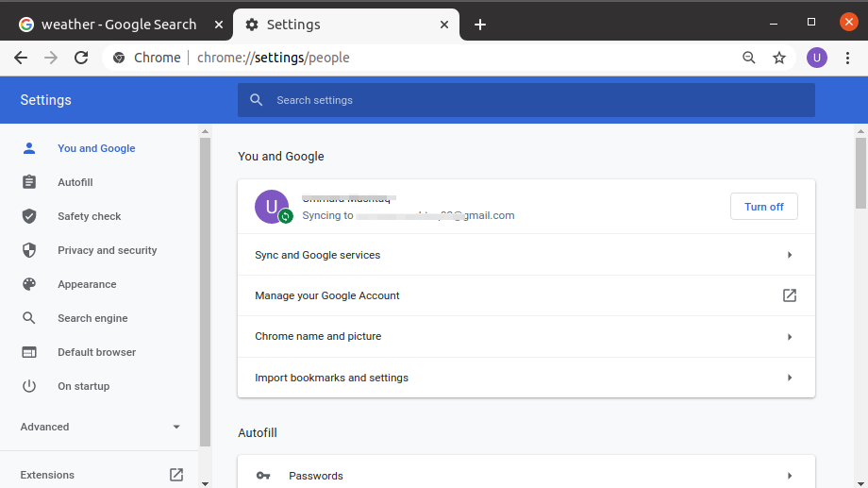Click the browser back arrow
Image resolution: width=868 pixels, height=488 pixels.
(21, 58)
